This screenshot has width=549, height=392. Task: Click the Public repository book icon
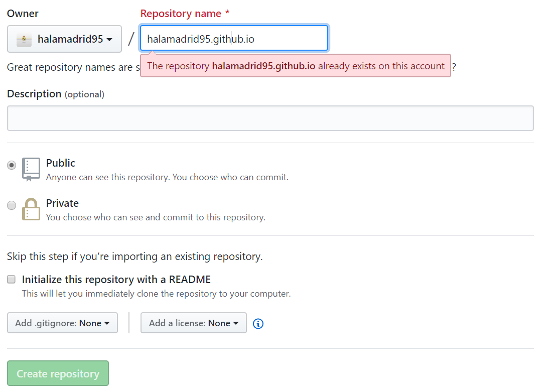click(x=31, y=169)
